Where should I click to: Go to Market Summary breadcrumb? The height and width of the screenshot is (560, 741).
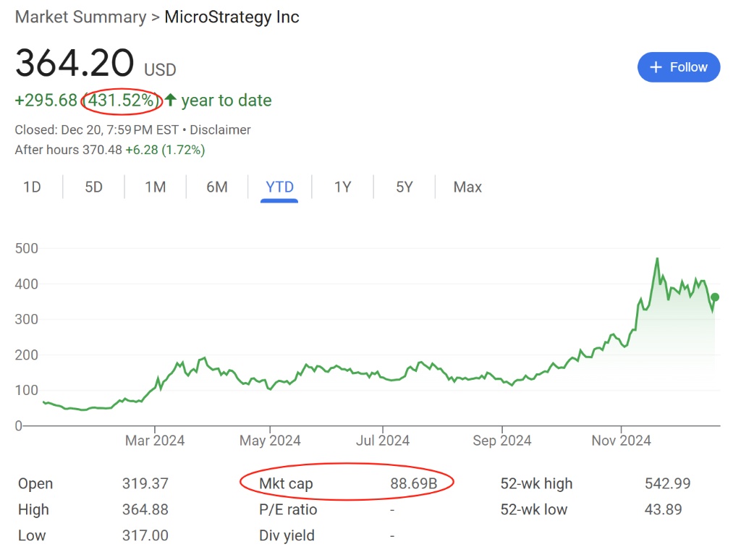80,17
